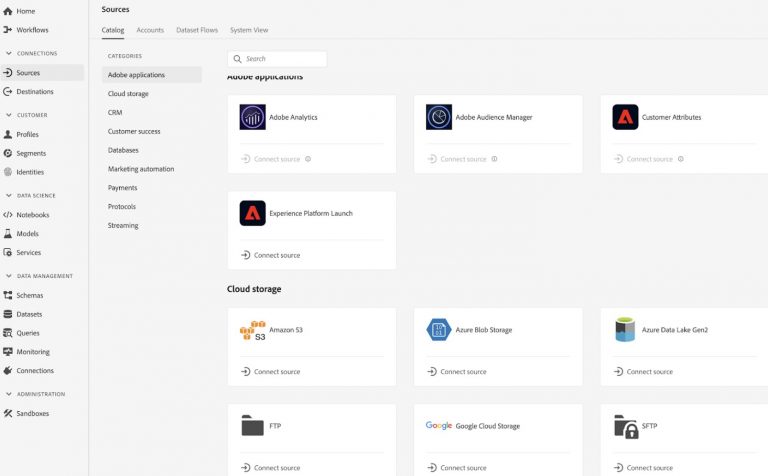Open the Dataset Flows tab
This screenshot has width=768, height=476.
click(196, 30)
